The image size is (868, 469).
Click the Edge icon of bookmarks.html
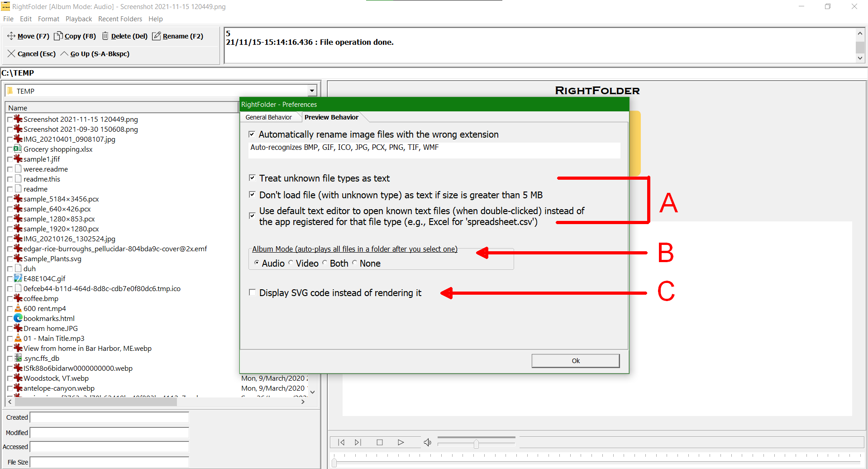[18, 318]
